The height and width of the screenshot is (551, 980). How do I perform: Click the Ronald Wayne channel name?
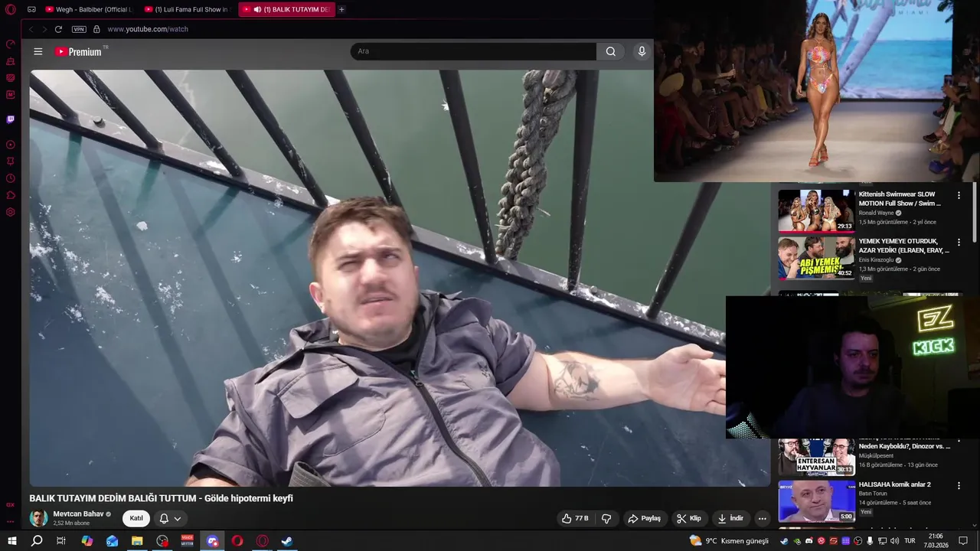(x=876, y=213)
